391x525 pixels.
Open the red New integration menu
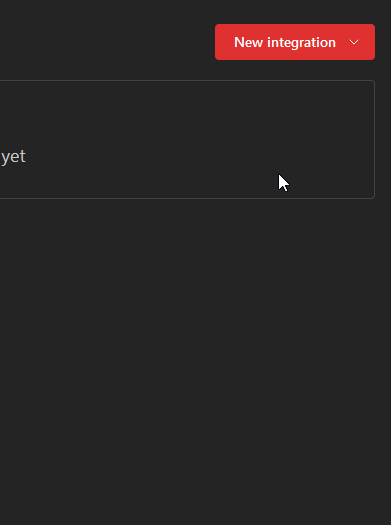click(x=295, y=42)
